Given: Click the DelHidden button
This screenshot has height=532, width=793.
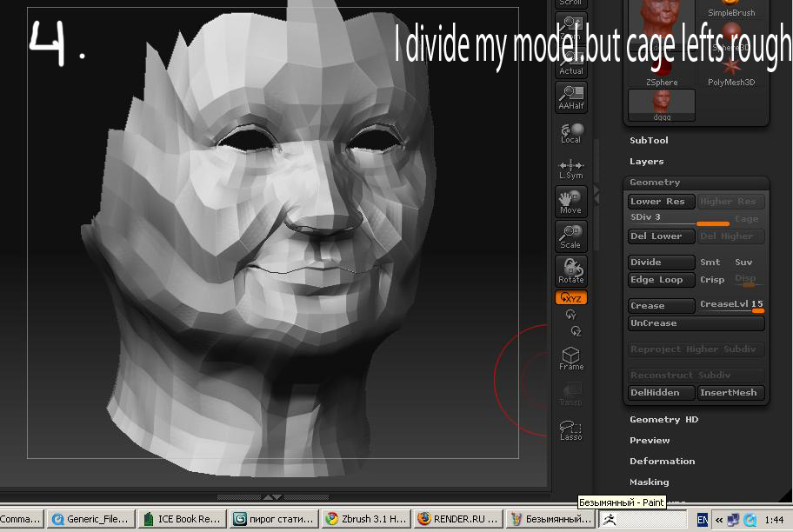Looking at the screenshot, I should click(662, 392).
